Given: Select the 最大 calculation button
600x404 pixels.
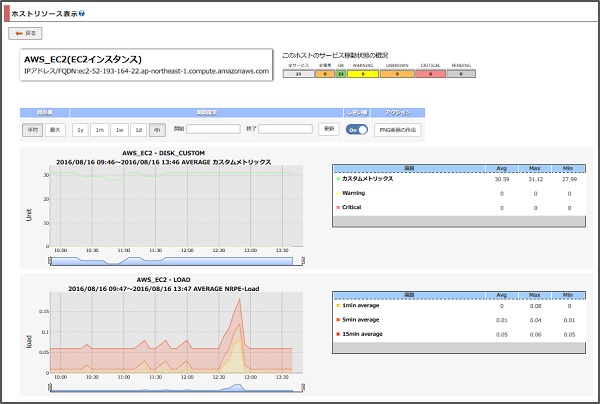Looking at the screenshot, I should tap(55, 130).
